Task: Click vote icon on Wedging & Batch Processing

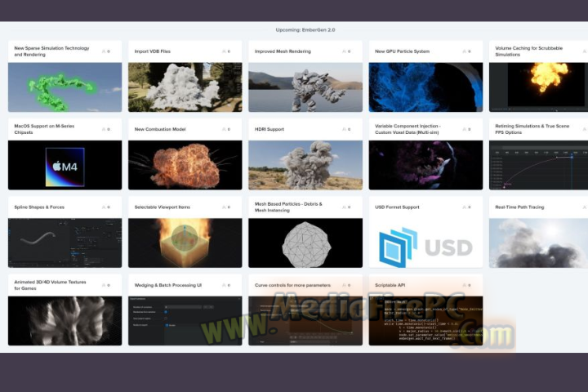Action: pyautogui.click(x=225, y=286)
